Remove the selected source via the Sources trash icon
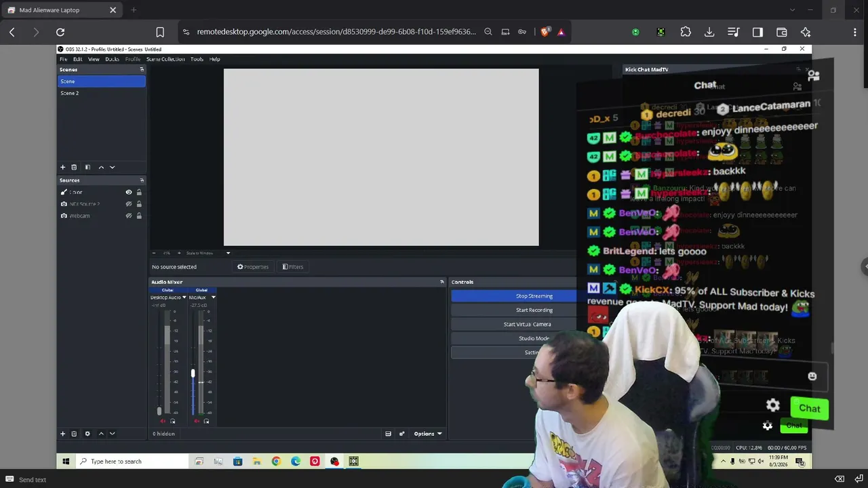Viewport: 868px width, 488px height. [75, 434]
